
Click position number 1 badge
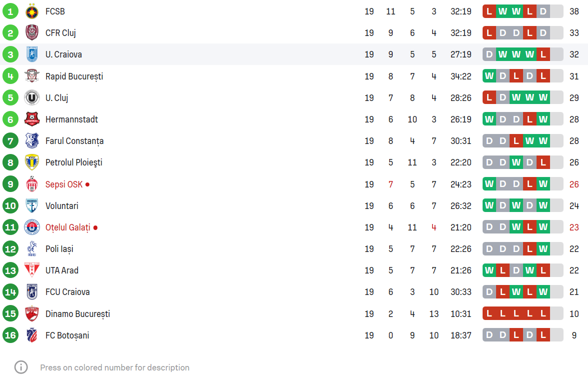tap(10, 11)
